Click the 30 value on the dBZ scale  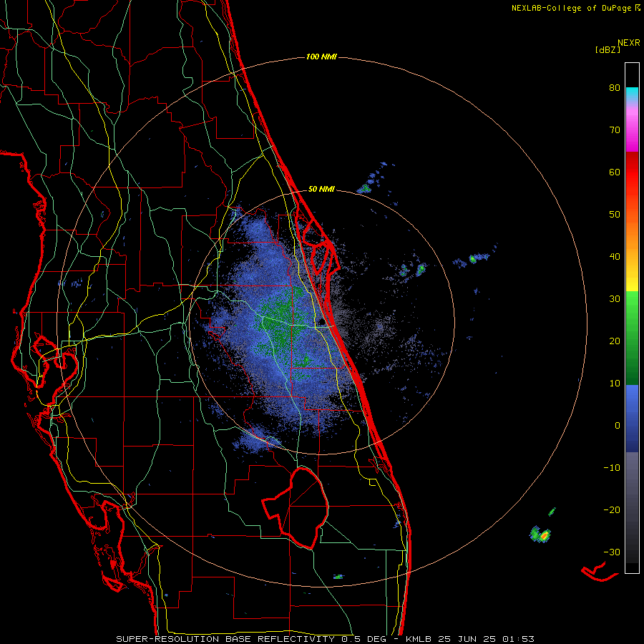pyautogui.click(x=615, y=299)
